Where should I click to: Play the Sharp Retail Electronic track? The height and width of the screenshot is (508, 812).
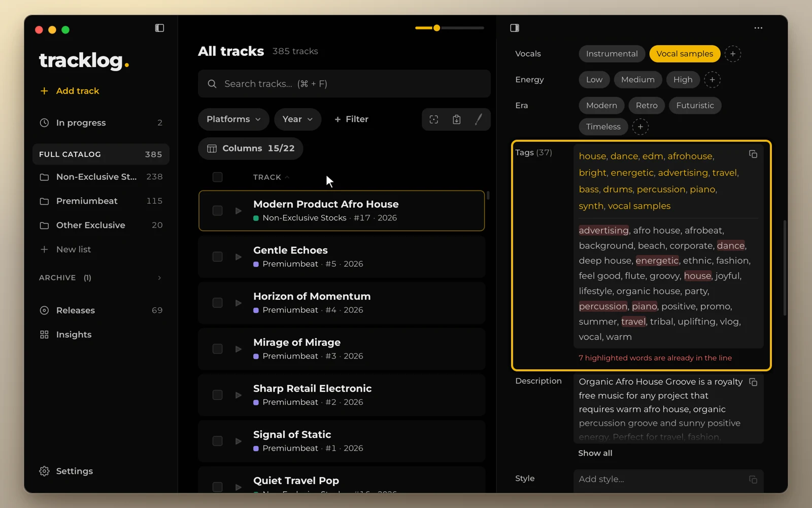pyautogui.click(x=239, y=395)
